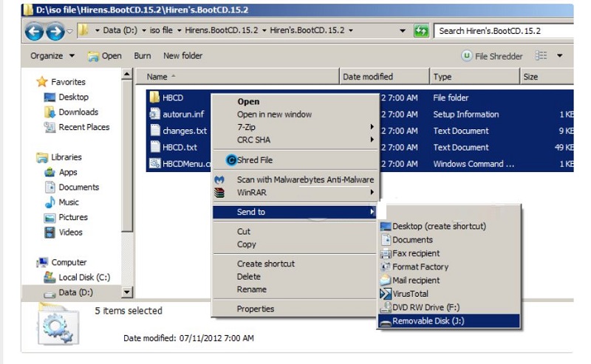This screenshot has height=364, width=591.
Task: Click the Search Hiren's.BootCD.15.2 field
Action: [x=505, y=31]
